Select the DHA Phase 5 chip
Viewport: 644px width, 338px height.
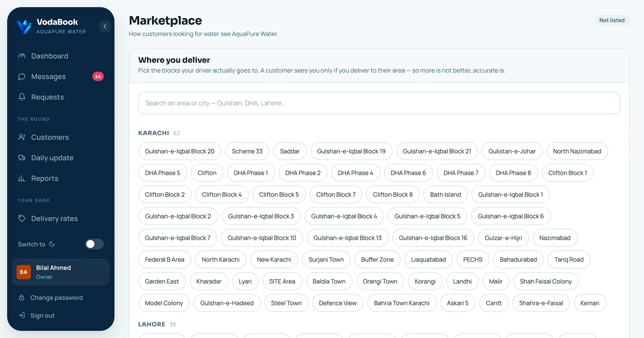pos(163,173)
